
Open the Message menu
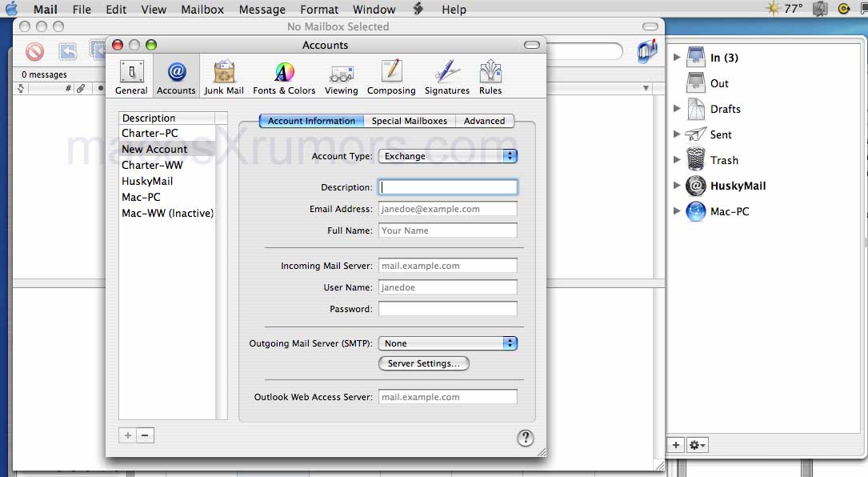[x=262, y=10]
